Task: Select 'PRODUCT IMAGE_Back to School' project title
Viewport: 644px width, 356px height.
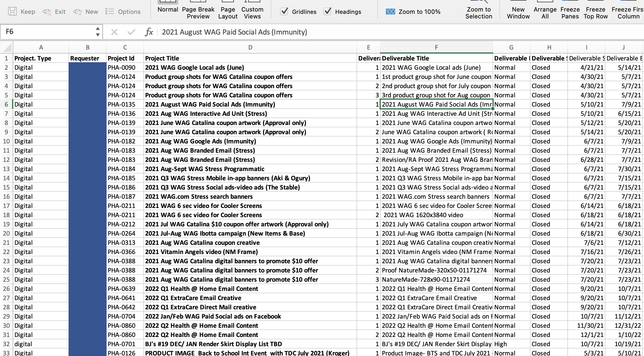Action: click(x=250, y=353)
